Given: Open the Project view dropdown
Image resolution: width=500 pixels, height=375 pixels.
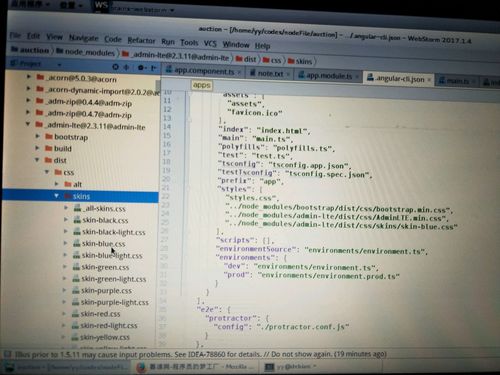Looking at the screenshot, I should click(x=59, y=64).
